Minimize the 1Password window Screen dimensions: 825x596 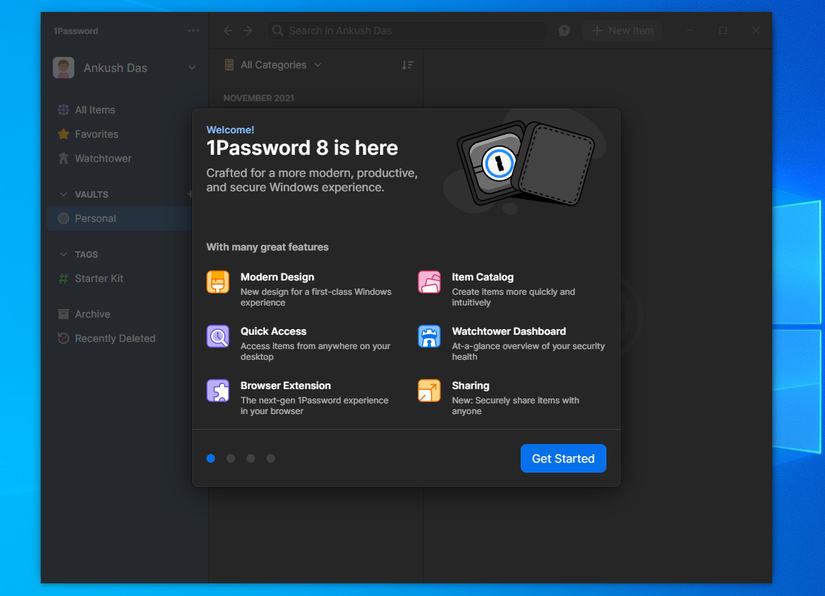(690, 31)
